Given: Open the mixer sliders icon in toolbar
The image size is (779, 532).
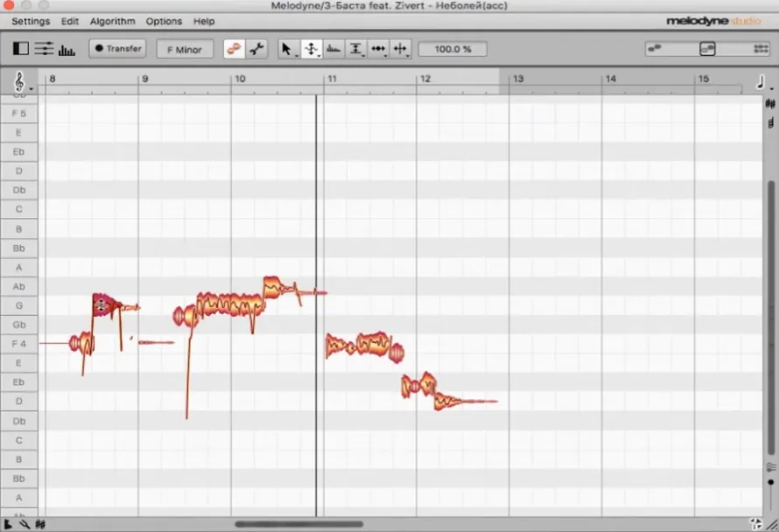Looking at the screenshot, I should click(x=44, y=49).
